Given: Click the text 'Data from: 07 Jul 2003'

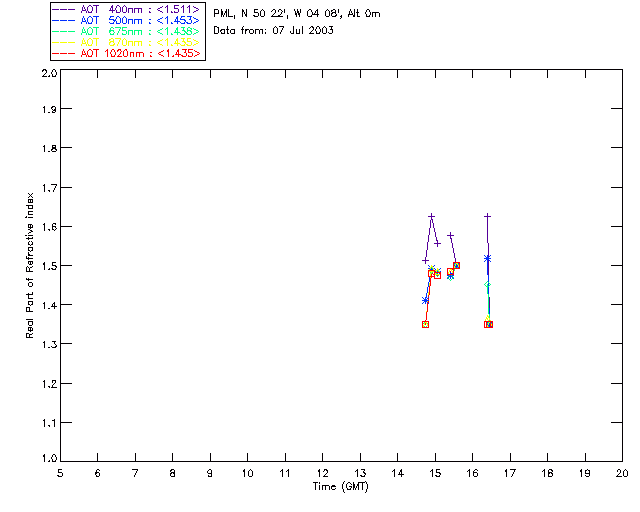Looking at the screenshot, I should point(273,31).
